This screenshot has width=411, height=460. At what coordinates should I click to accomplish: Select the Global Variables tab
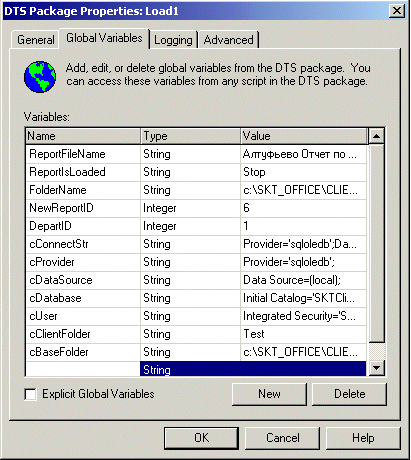click(x=104, y=38)
